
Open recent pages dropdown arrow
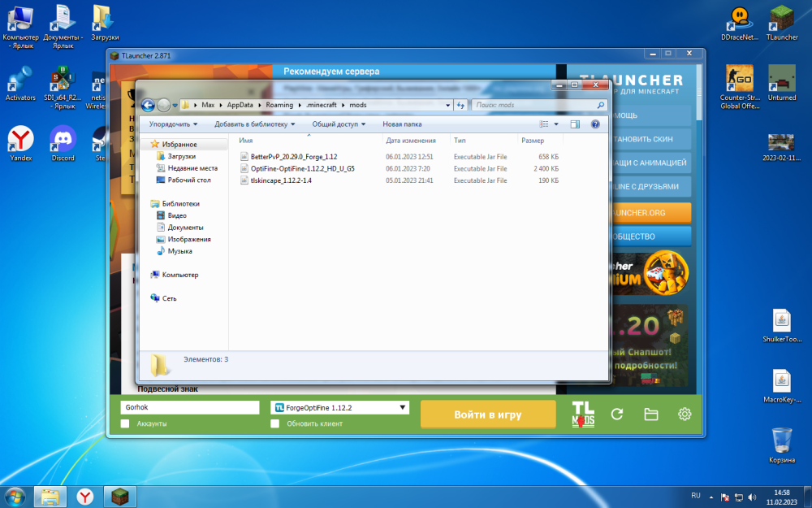point(175,105)
